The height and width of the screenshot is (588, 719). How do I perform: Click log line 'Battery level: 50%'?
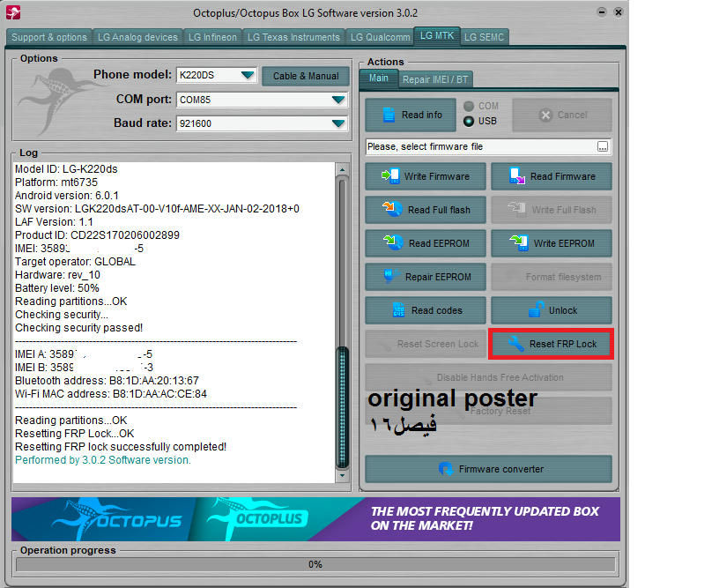pyautogui.click(x=57, y=288)
